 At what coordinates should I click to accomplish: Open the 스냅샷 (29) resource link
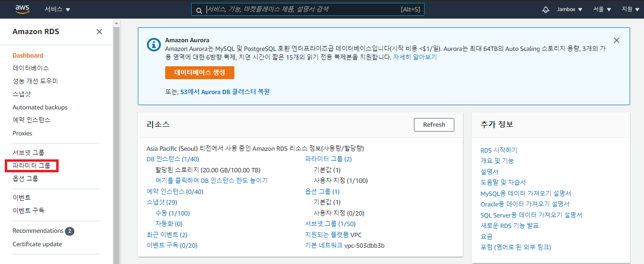(x=162, y=203)
